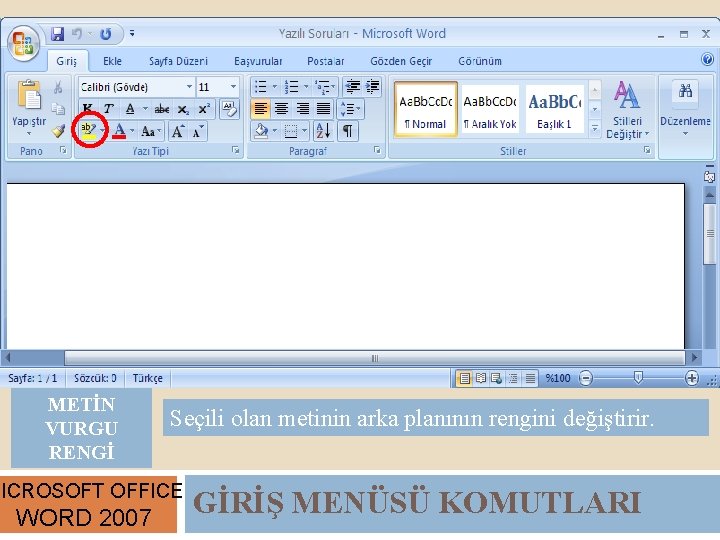
Task: Open the Düzenleme editing menu
Action: point(685,110)
